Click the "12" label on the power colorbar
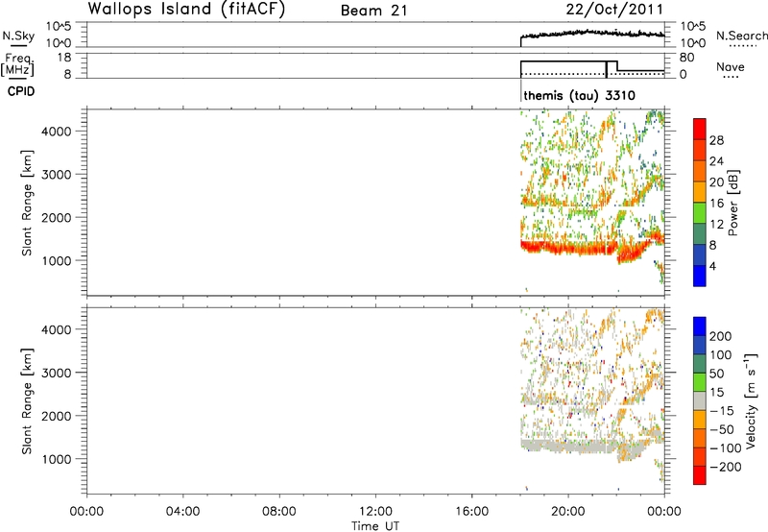Image resolution: width=768 pixels, height=532 pixels. coord(716,225)
